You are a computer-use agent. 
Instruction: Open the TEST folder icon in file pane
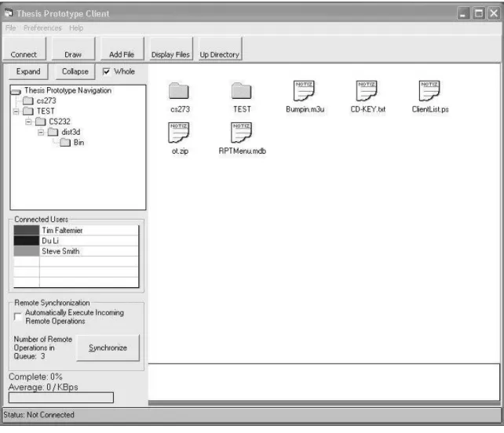(241, 91)
